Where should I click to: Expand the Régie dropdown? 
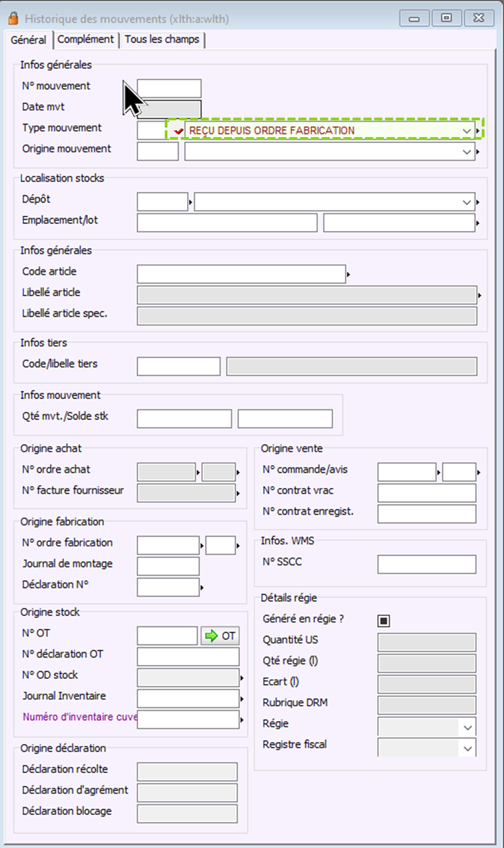467,727
